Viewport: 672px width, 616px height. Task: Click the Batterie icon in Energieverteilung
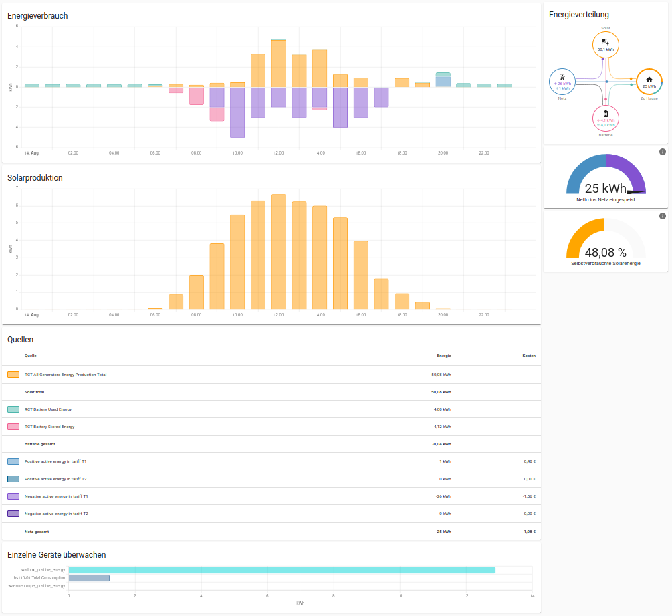click(x=605, y=114)
